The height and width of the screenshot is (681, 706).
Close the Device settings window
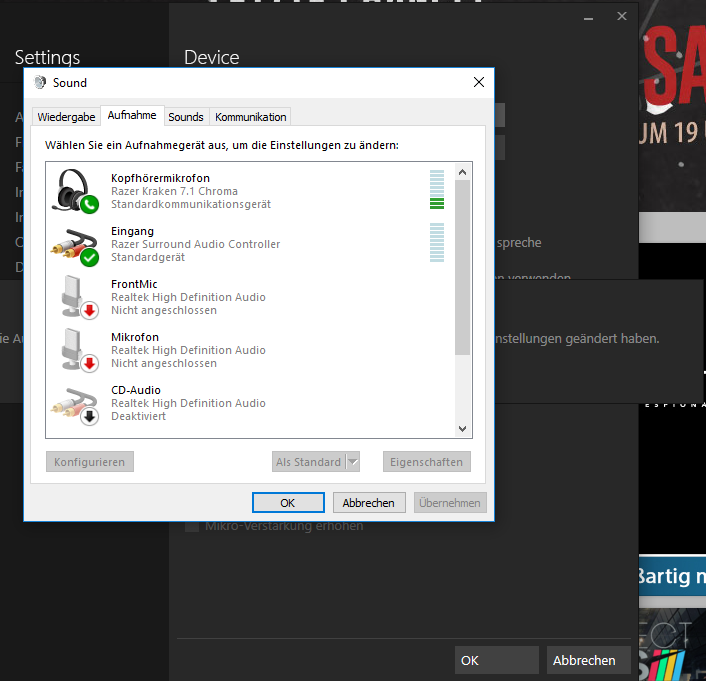tap(622, 16)
